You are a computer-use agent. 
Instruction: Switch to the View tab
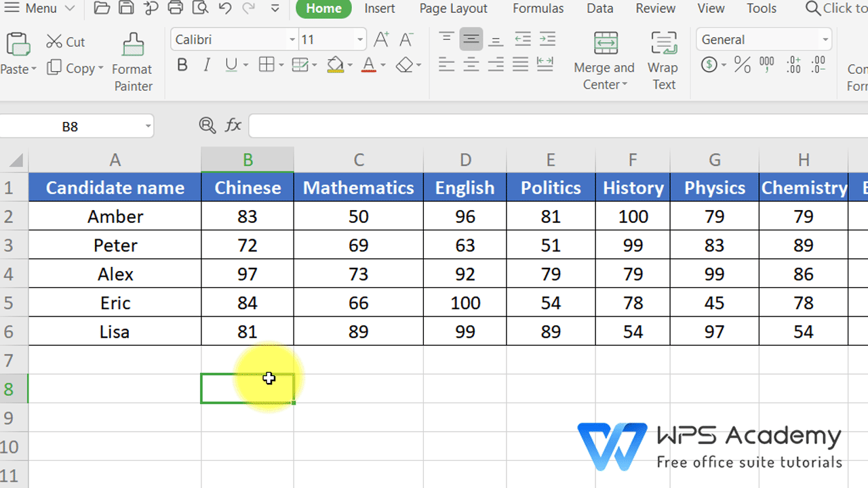coord(711,9)
